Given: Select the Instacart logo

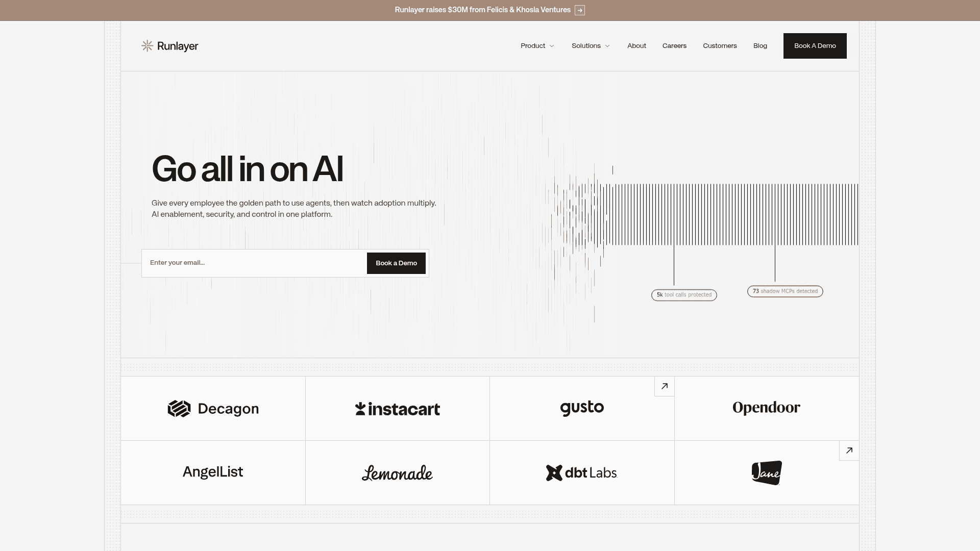Looking at the screenshot, I should [x=398, y=409].
